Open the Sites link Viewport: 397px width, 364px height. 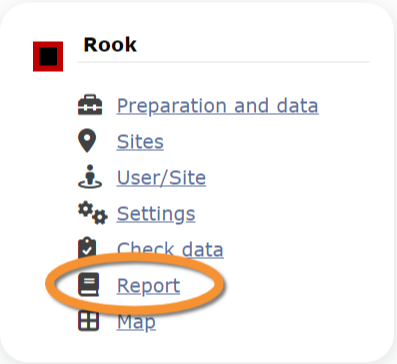tap(140, 142)
